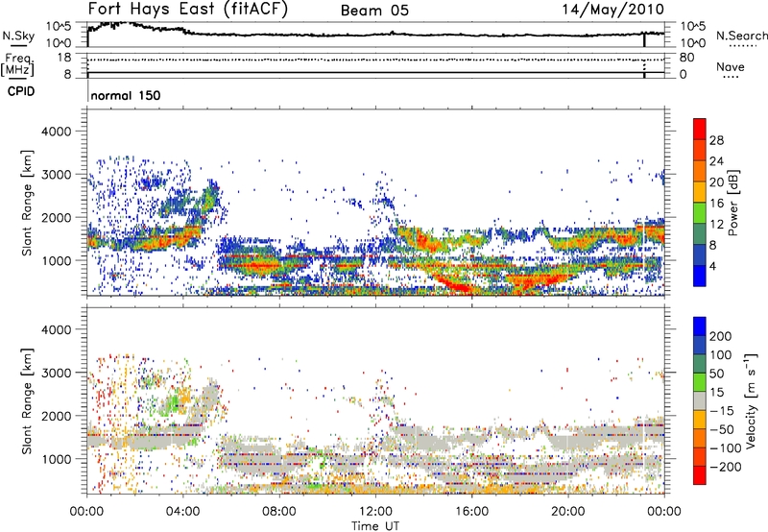Click the title 'Fort Hays East (fitACF)'

[x=188, y=10]
